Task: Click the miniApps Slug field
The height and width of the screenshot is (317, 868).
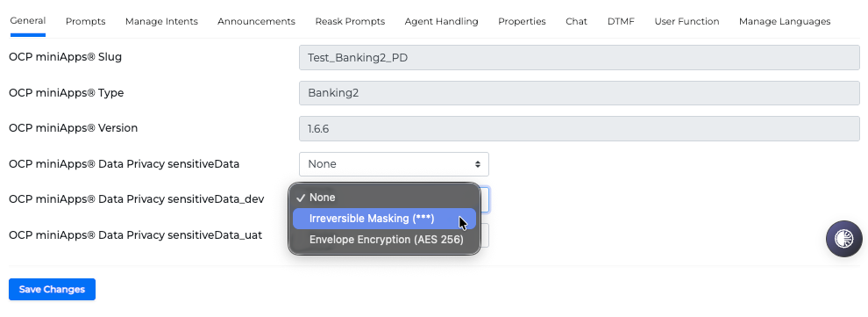Action: pos(579,58)
